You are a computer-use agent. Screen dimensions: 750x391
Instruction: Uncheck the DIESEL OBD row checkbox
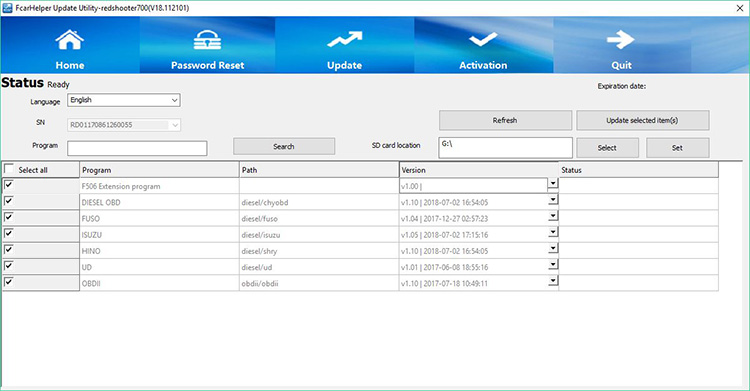click(9, 201)
